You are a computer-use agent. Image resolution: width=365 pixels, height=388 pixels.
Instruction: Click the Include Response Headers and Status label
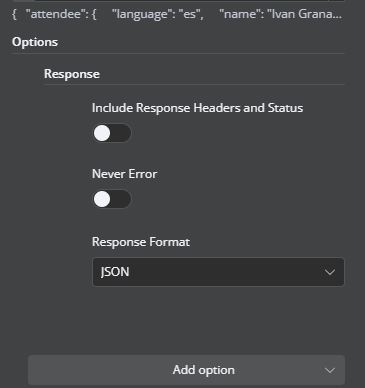(x=197, y=108)
